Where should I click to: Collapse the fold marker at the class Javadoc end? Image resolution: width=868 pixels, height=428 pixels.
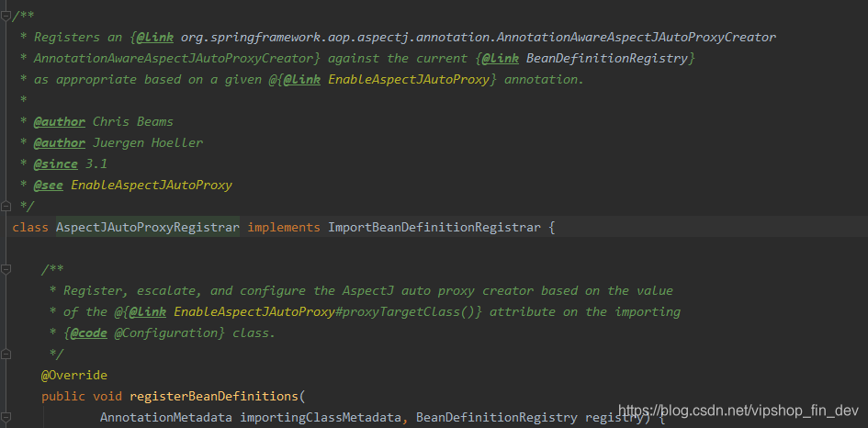coord(6,206)
